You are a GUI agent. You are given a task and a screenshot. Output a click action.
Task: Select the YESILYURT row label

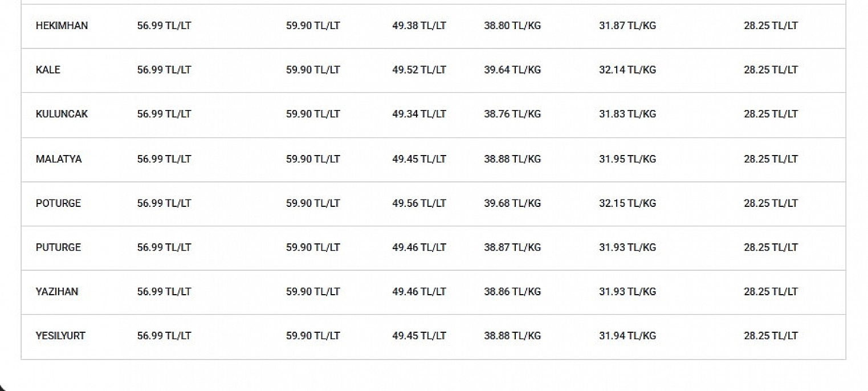click(x=60, y=336)
